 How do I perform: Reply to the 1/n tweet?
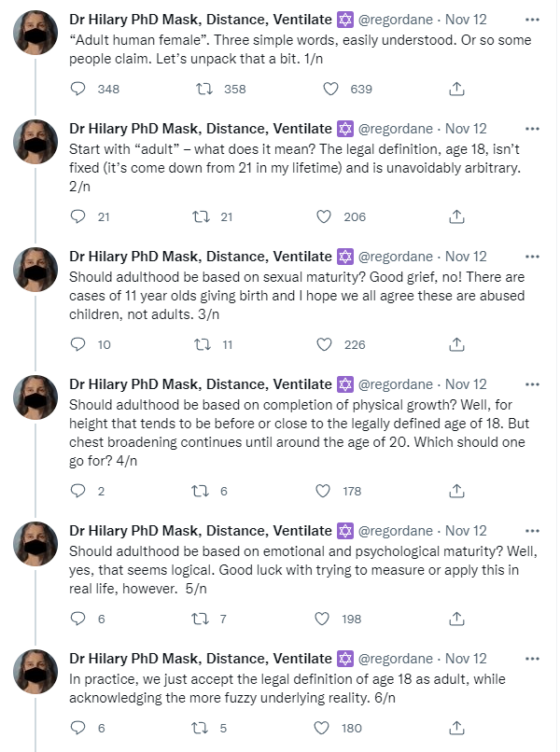tap(78, 89)
